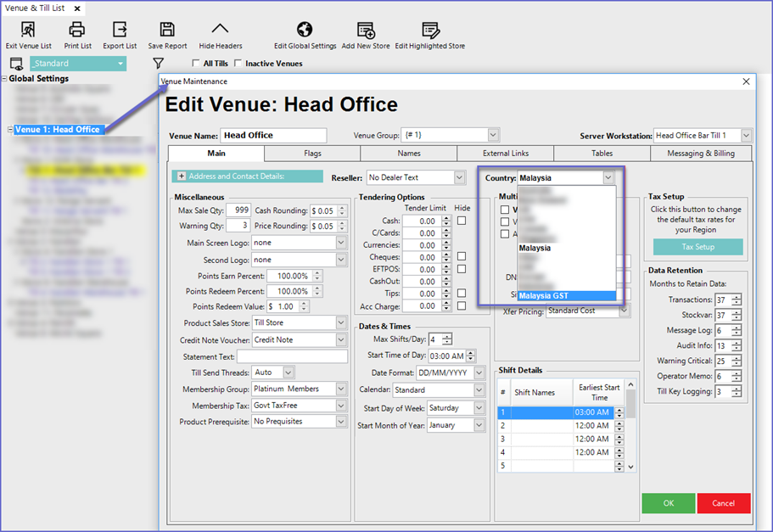Click the Tax Setup button
Image resolution: width=773 pixels, height=532 pixels.
coord(697,247)
